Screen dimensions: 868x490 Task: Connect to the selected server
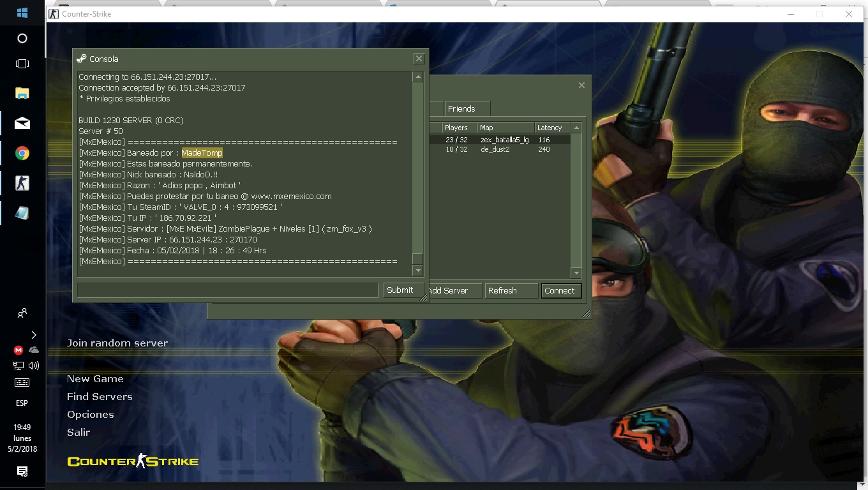point(560,290)
